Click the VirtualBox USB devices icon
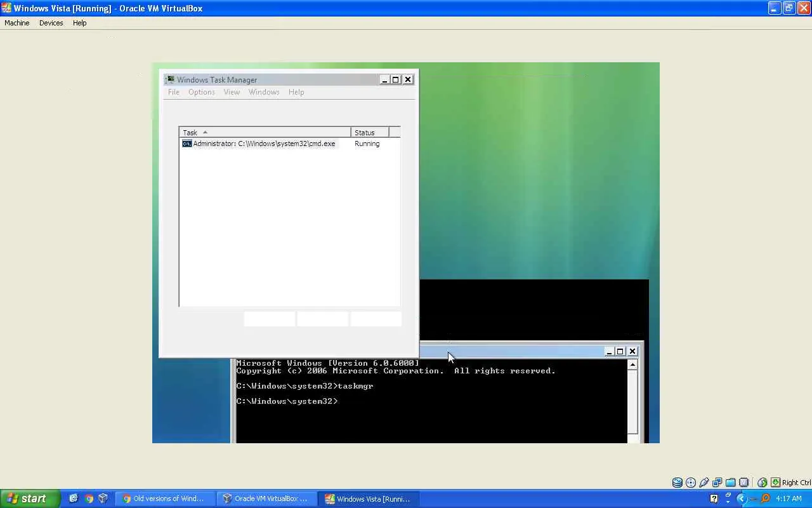 (704, 483)
